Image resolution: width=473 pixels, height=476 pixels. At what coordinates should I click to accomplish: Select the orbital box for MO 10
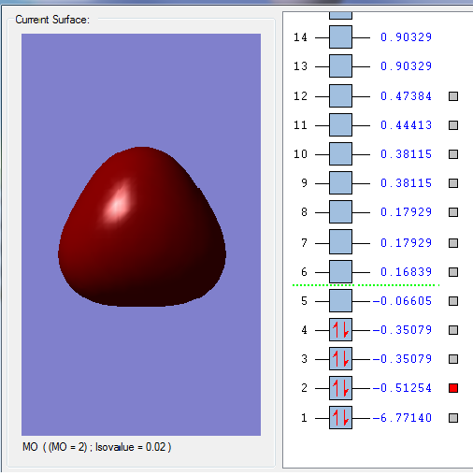click(340, 154)
